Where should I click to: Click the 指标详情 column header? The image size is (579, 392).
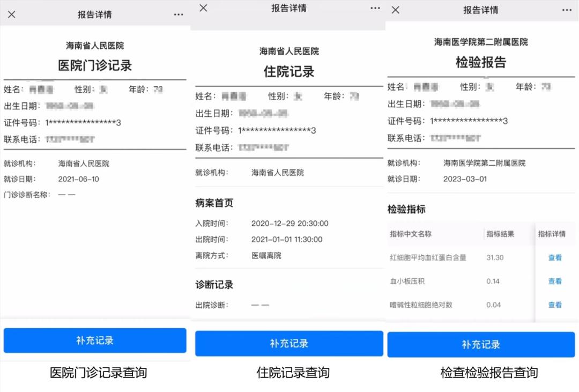[x=552, y=234]
